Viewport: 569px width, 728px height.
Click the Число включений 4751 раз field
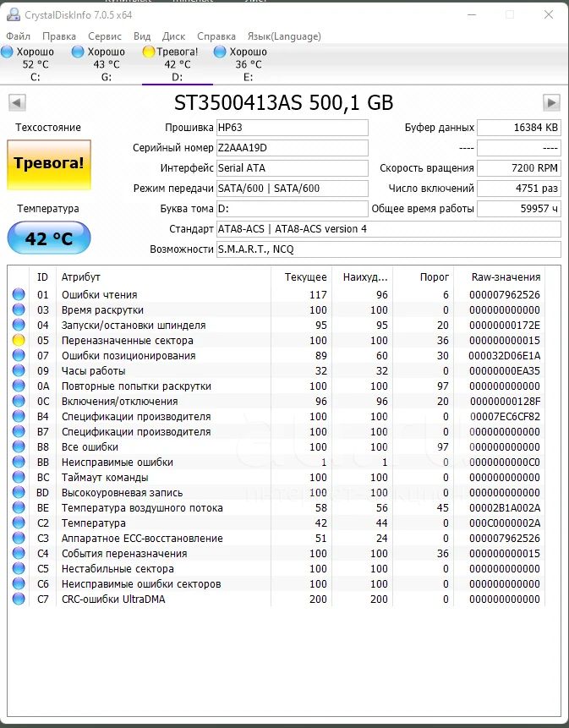(519, 189)
